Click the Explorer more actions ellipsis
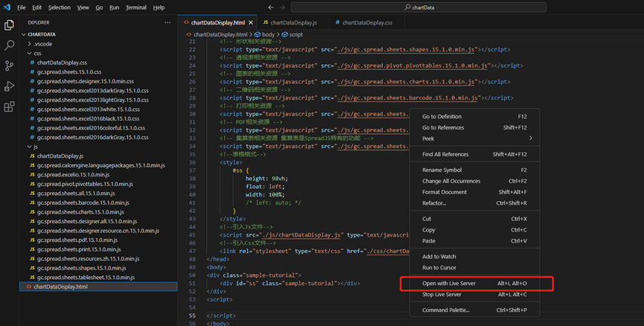Viewport: 644px width, 326px height. [x=168, y=22]
